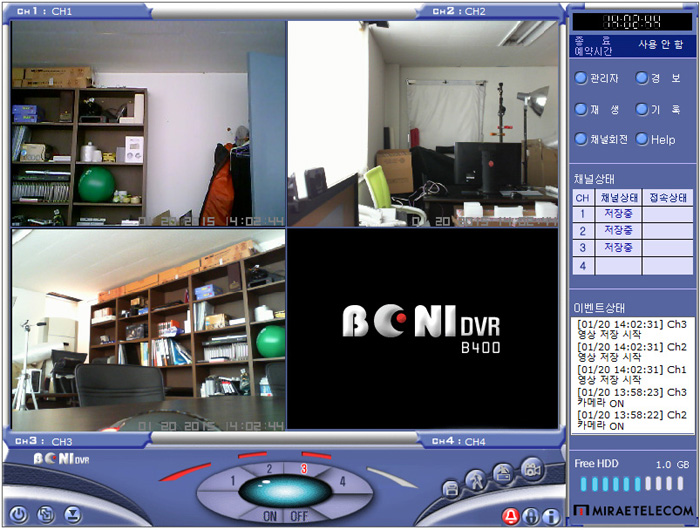
Task: Select channel 1 on the oval dial
Action: point(232,481)
